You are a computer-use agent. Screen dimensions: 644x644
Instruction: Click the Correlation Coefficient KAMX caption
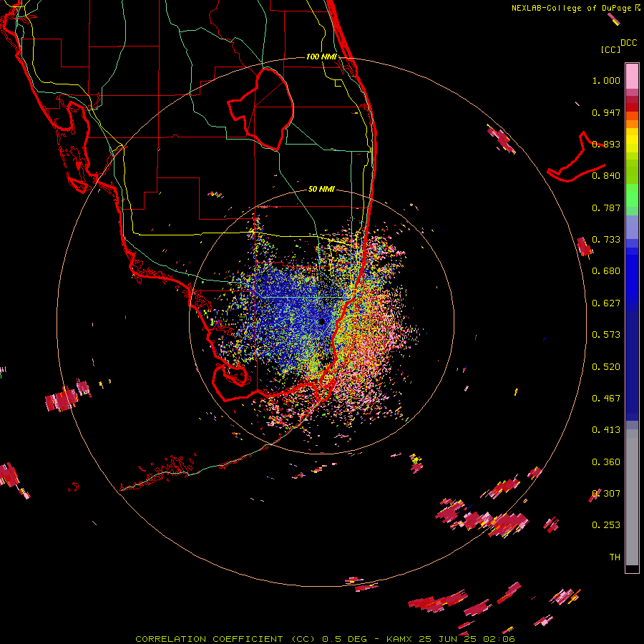click(x=325, y=639)
